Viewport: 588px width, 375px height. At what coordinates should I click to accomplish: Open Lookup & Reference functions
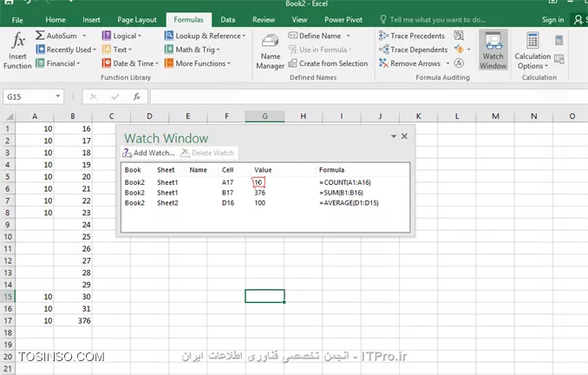[206, 36]
